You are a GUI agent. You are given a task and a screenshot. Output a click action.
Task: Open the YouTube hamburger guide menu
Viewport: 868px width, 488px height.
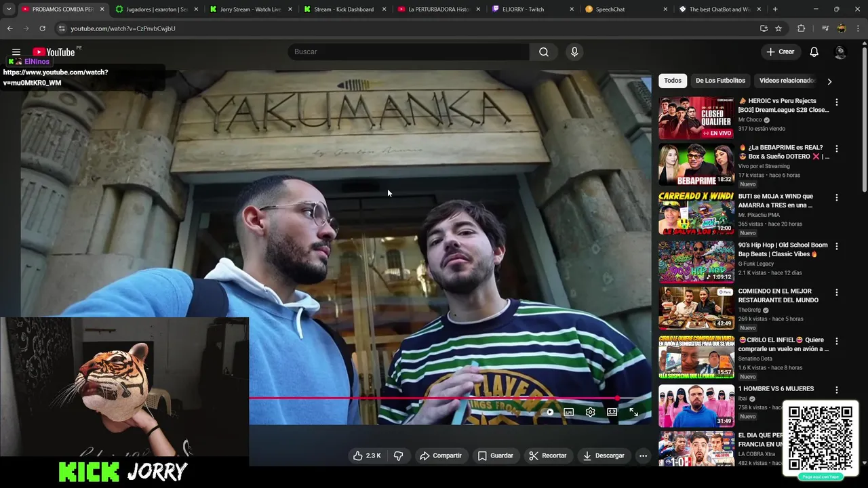coord(16,52)
